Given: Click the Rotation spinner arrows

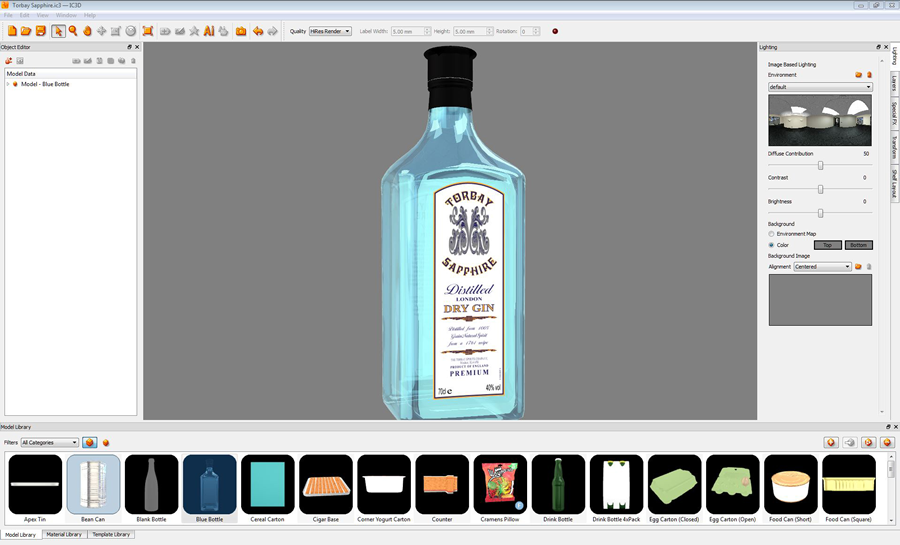Looking at the screenshot, I should (536, 31).
